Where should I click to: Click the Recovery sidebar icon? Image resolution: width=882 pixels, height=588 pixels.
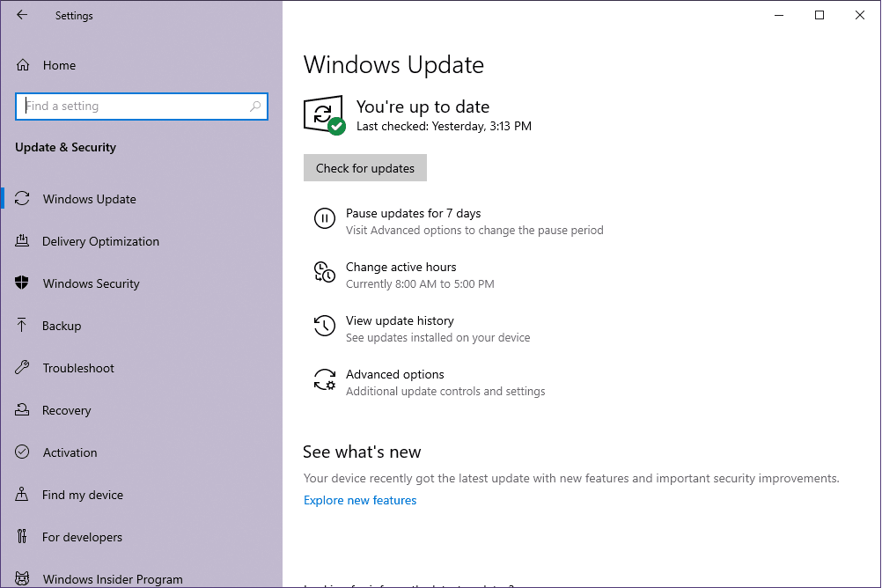22,409
